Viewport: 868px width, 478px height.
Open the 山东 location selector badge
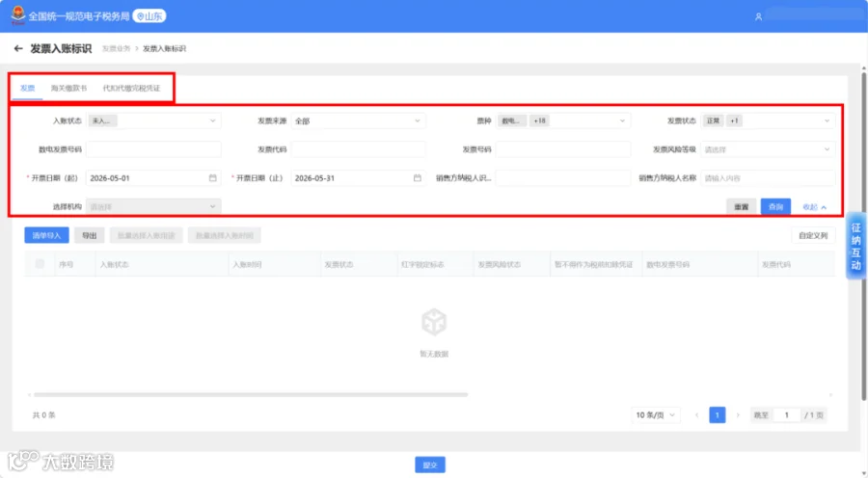click(149, 16)
